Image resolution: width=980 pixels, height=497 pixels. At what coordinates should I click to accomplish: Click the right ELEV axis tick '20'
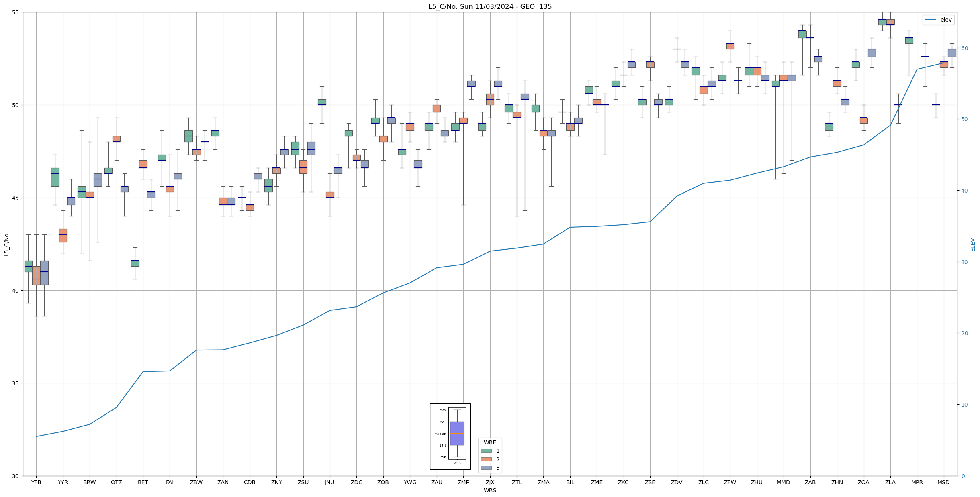(964, 333)
